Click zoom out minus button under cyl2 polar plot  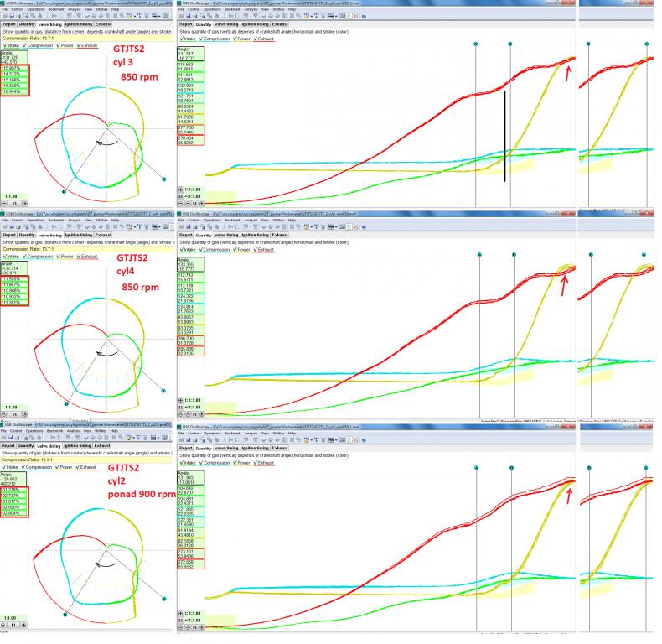[3, 625]
